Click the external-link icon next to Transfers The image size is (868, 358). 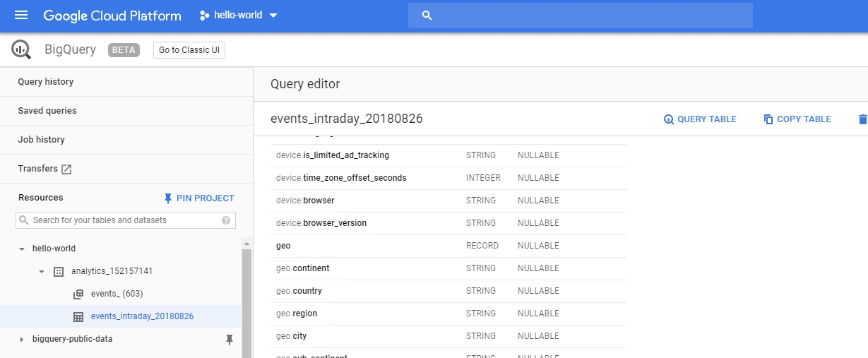[66, 169]
